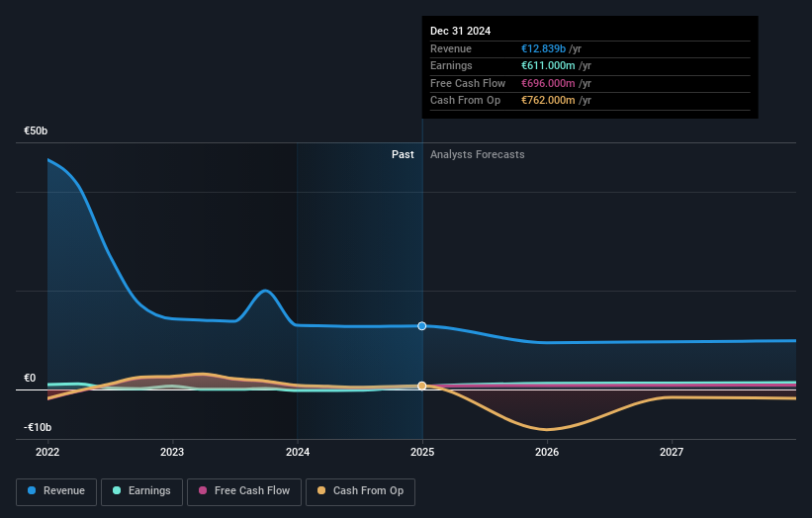Click the 'Cash From Op' row label in the tooltip
Image resolution: width=812 pixels, height=518 pixels.
465,101
